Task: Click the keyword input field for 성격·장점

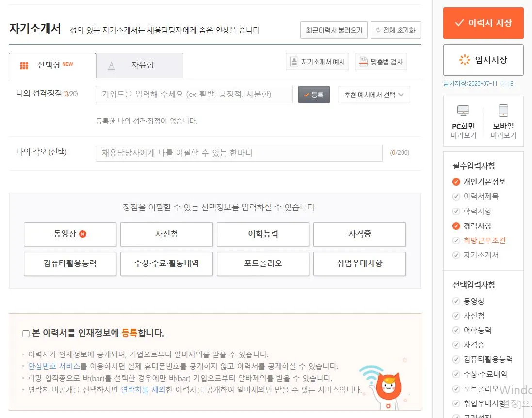Action: coord(194,94)
